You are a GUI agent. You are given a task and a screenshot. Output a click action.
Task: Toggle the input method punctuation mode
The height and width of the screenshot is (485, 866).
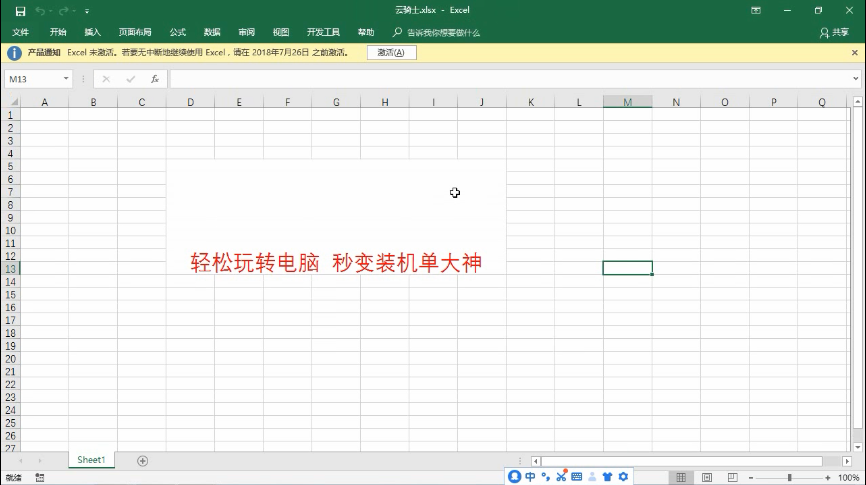pos(546,476)
